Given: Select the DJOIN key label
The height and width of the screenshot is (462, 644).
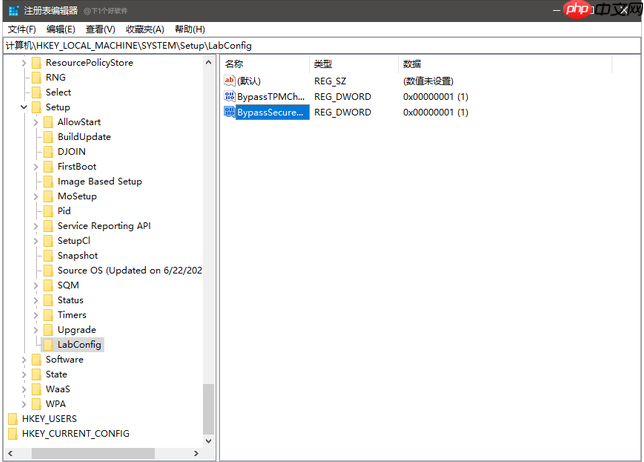Looking at the screenshot, I should pyautogui.click(x=71, y=152).
